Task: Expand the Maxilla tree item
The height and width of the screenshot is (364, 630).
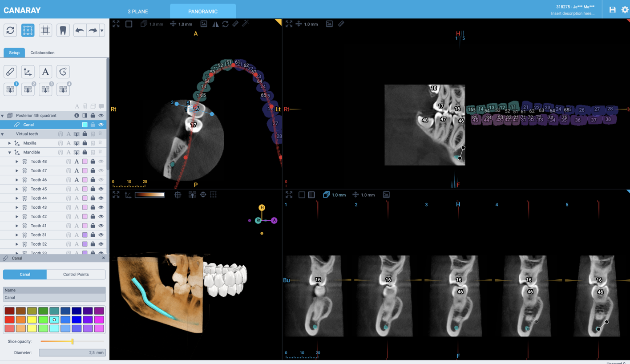Action: [9, 142]
